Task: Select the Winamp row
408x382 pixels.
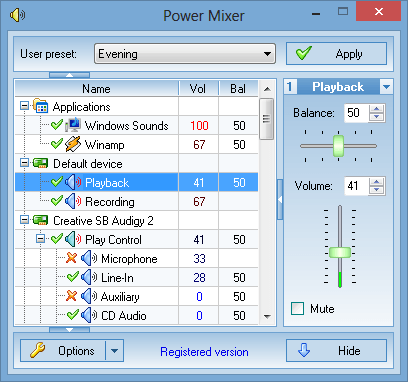Action: tap(137, 144)
